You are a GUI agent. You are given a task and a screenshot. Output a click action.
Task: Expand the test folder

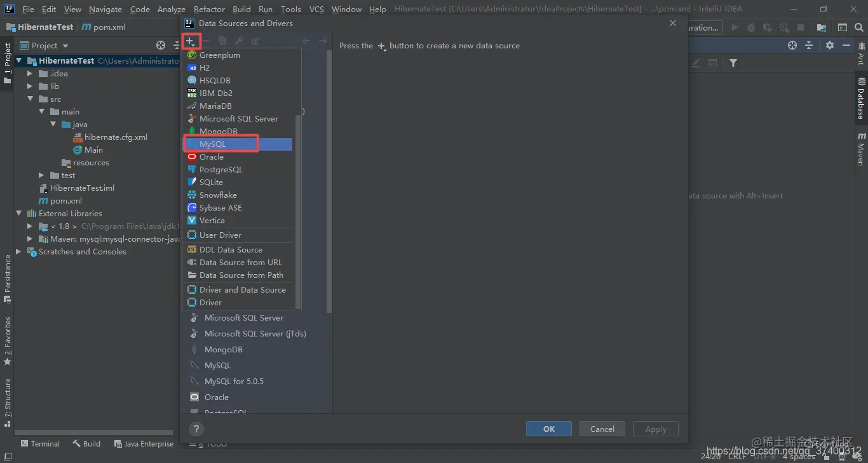(41, 176)
